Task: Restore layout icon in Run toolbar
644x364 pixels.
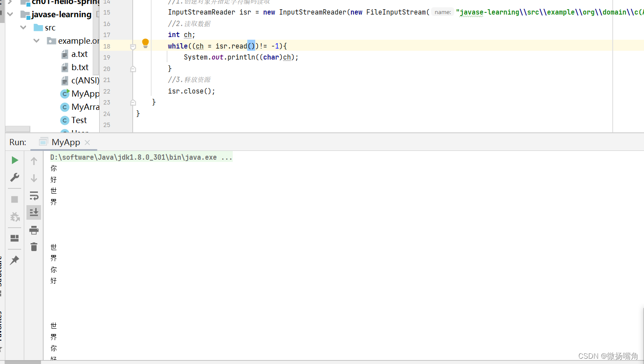Action: [x=15, y=238]
